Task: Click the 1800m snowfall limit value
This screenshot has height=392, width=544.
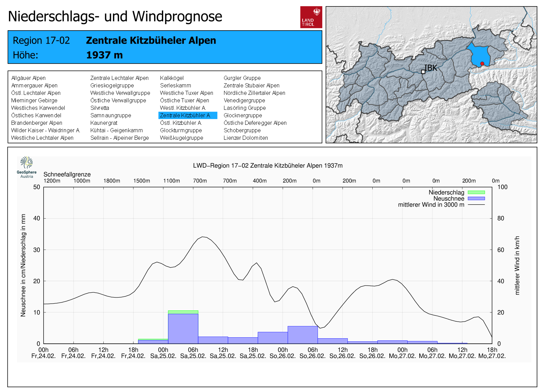Action: (112, 181)
